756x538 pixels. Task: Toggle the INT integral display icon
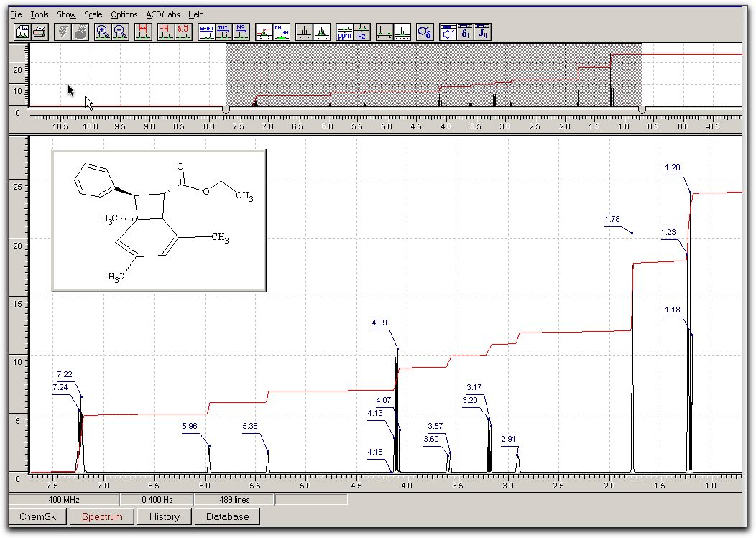tap(224, 32)
